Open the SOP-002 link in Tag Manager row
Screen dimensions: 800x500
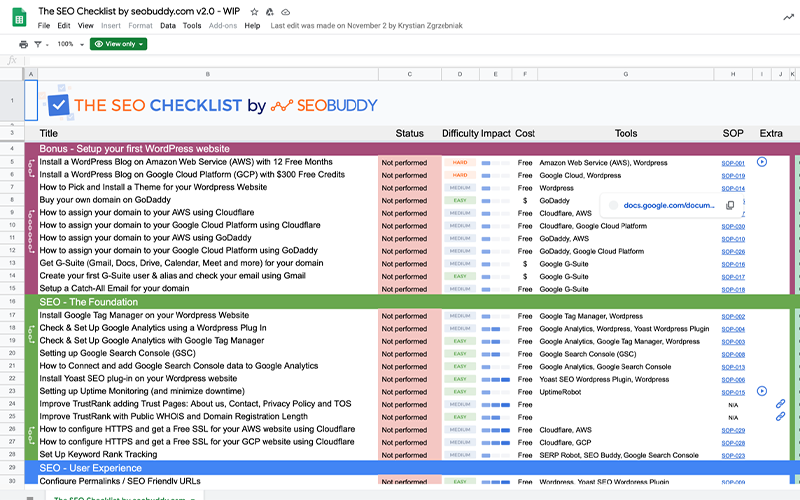pyautogui.click(x=733, y=317)
